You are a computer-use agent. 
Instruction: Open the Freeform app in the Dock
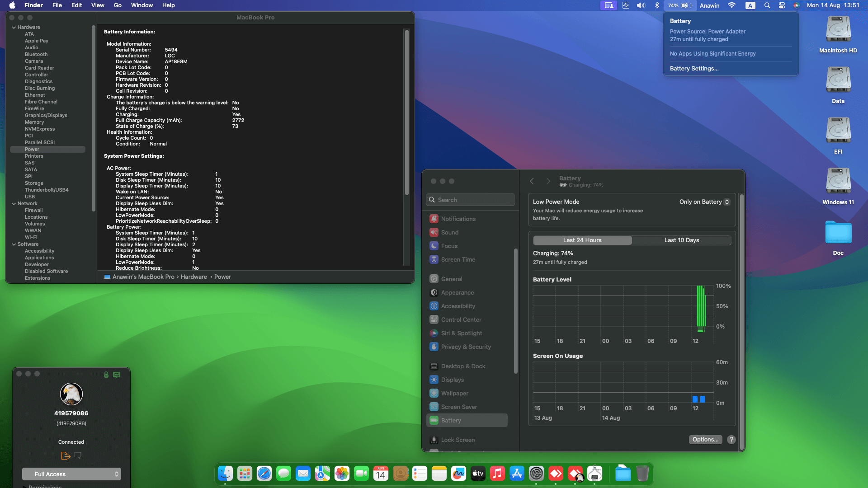[458, 474]
